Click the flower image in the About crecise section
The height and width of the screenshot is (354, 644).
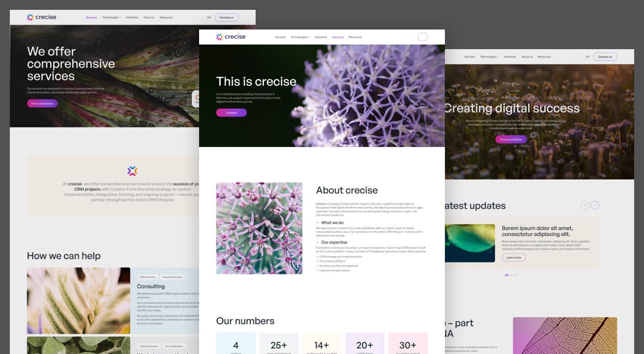point(259,228)
